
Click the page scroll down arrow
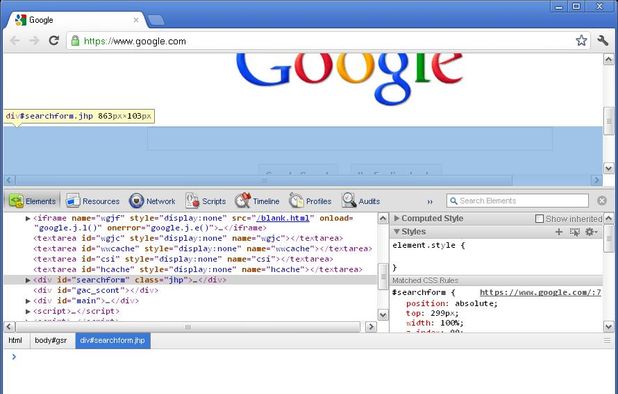pyautogui.click(x=609, y=168)
